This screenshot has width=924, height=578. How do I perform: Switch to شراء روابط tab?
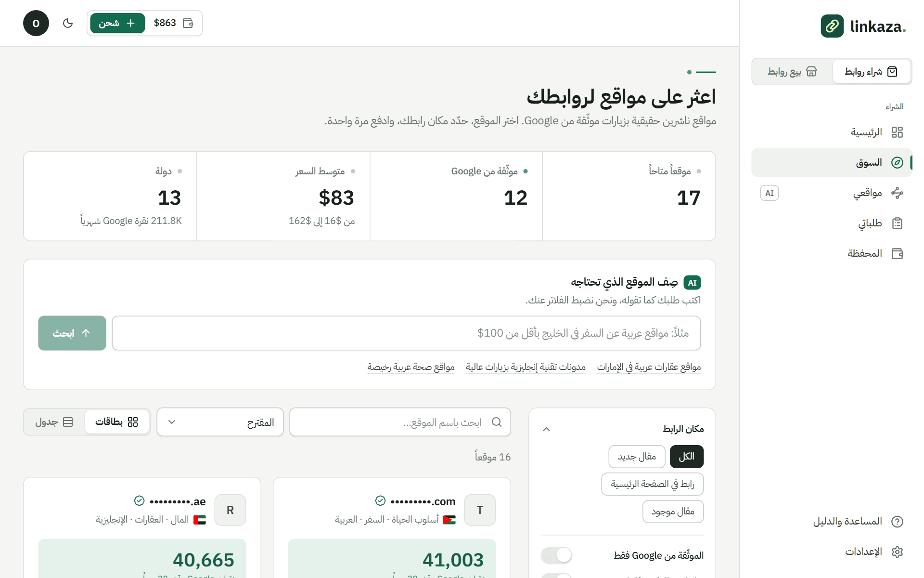pyautogui.click(x=871, y=72)
